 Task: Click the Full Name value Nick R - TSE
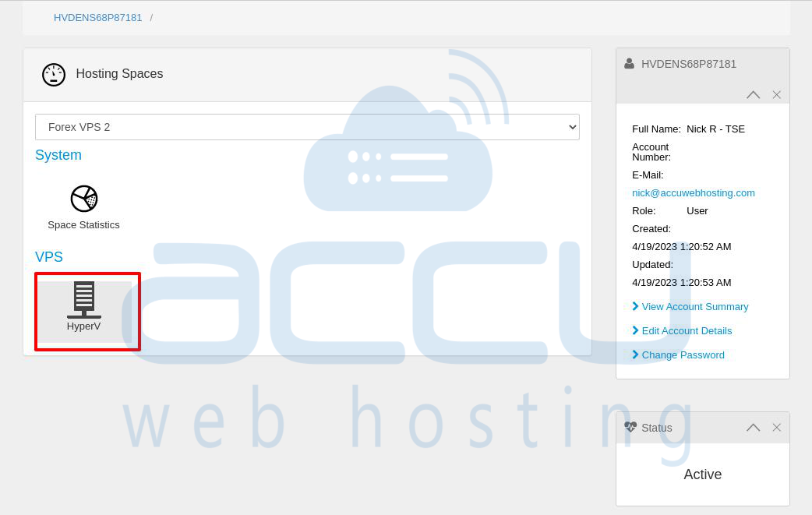pos(715,129)
